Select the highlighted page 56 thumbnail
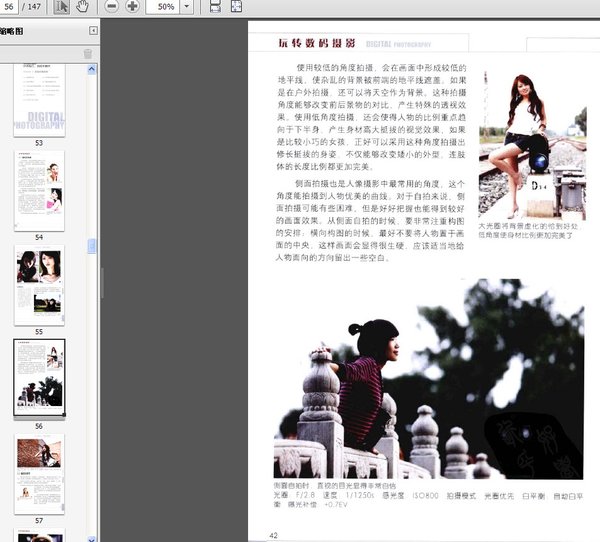The width and height of the screenshot is (600, 542). coord(39,377)
